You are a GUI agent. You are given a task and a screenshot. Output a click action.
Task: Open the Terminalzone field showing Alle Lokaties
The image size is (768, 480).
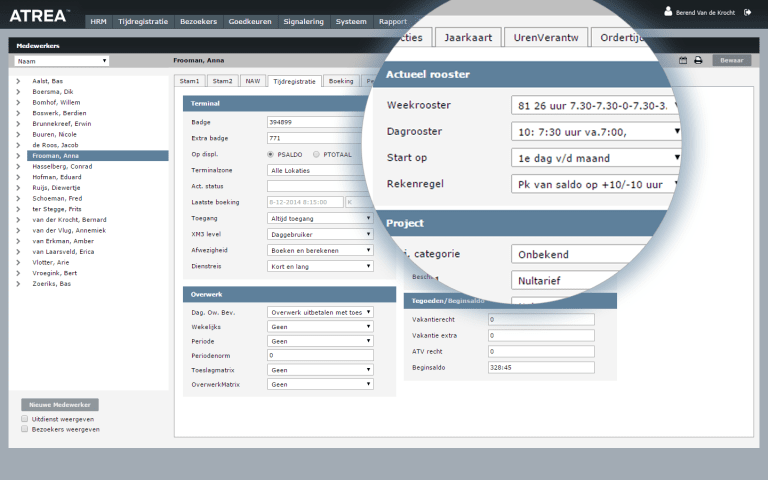point(317,170)
